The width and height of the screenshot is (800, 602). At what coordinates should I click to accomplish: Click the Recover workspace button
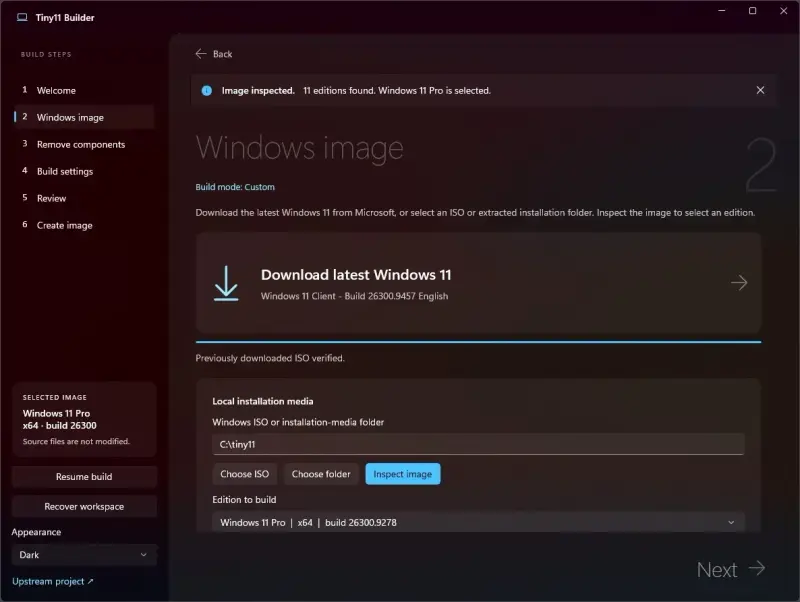84,507
